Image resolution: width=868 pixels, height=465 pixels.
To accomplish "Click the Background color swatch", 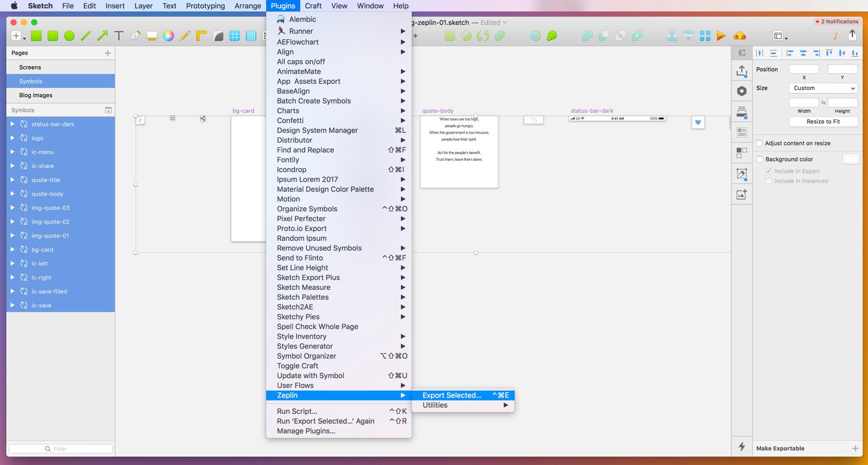I will tap(850, 159).
